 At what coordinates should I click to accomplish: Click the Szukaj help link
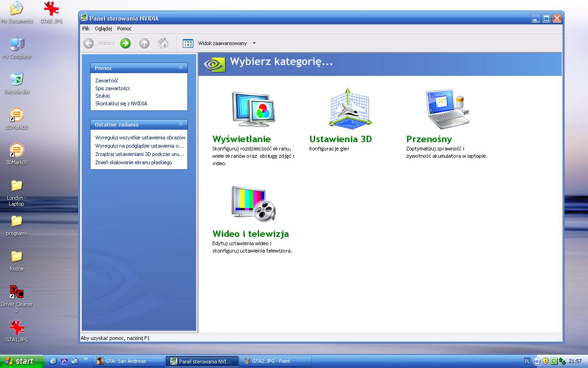tap(102, 96)
